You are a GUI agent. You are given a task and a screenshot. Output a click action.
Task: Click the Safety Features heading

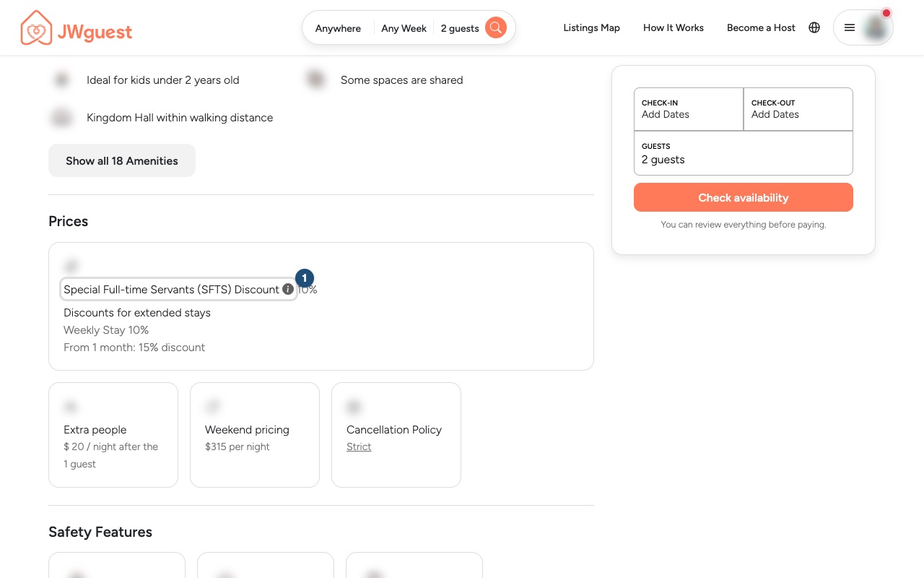(100, 532)
